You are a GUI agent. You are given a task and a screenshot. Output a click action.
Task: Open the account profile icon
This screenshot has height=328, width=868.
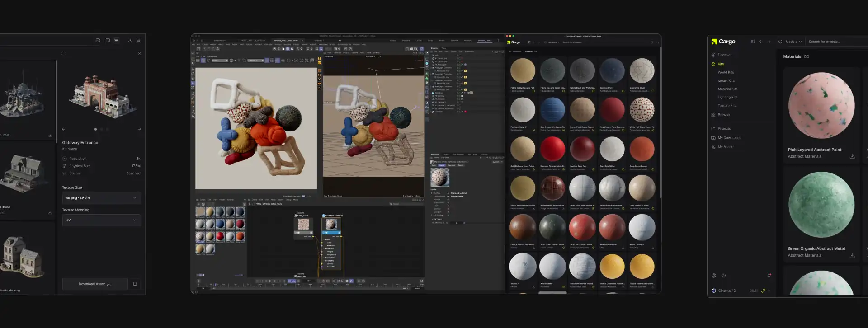coord(714,276)
